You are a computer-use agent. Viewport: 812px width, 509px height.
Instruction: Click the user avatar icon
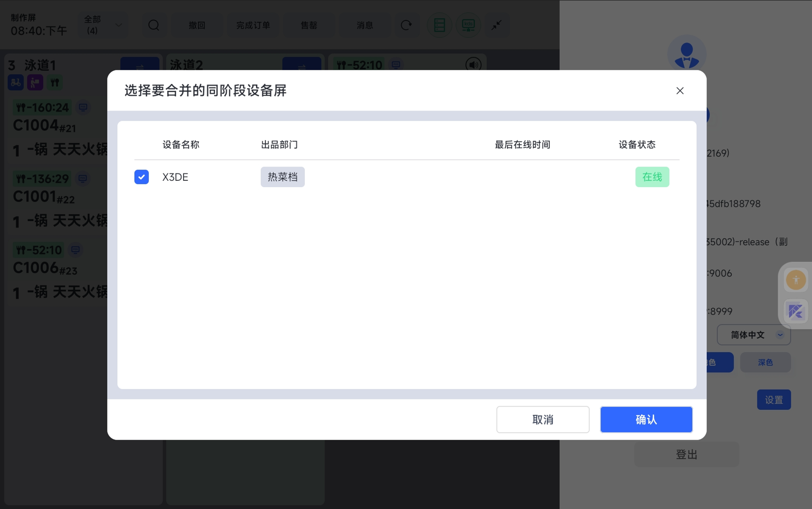(x=686, y=54)
